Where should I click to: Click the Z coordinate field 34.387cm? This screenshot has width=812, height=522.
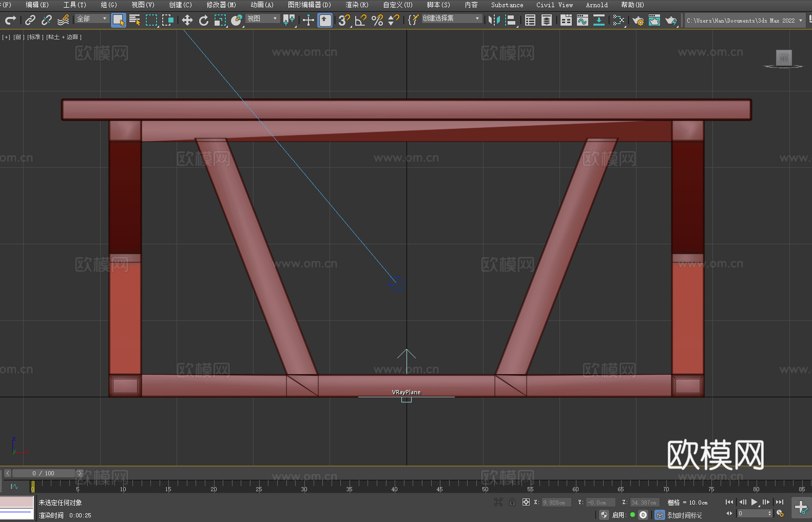coord(645,502)
